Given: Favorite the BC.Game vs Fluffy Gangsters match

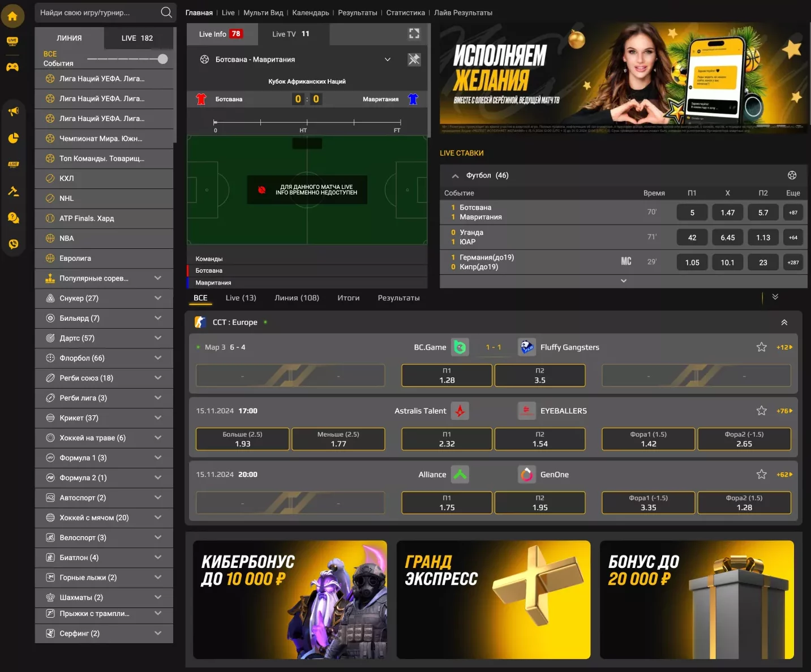Looking at the screenshot, I should click(x=762, y=347).
